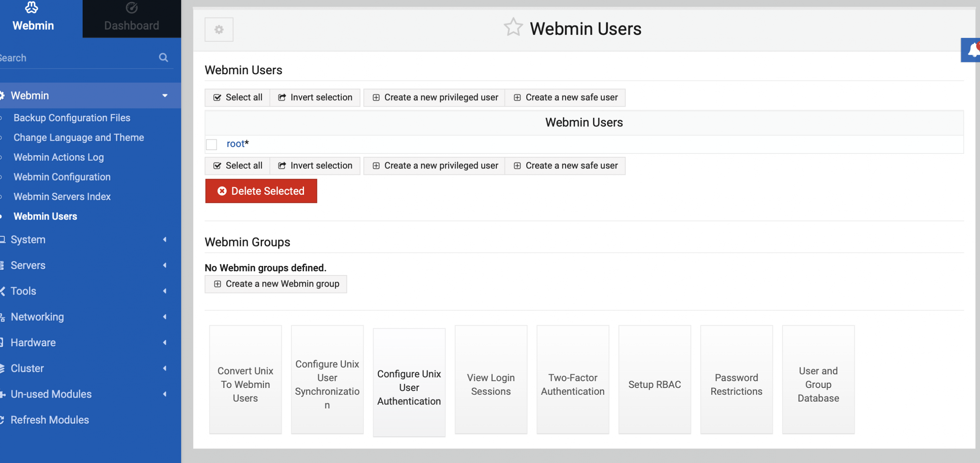Expand the System section arrow
The image size is (980, 463).
pyautogui.click(x=165, y=240)
